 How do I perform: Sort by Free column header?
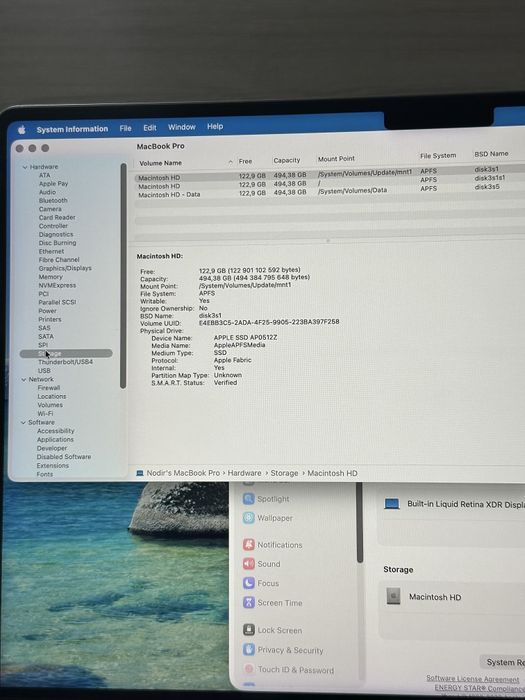pyautogui.click(x=245, y=161)
